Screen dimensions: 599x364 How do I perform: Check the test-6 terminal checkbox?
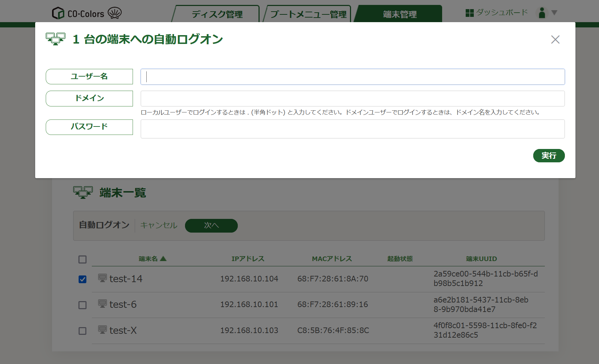[x=83, y=305]
